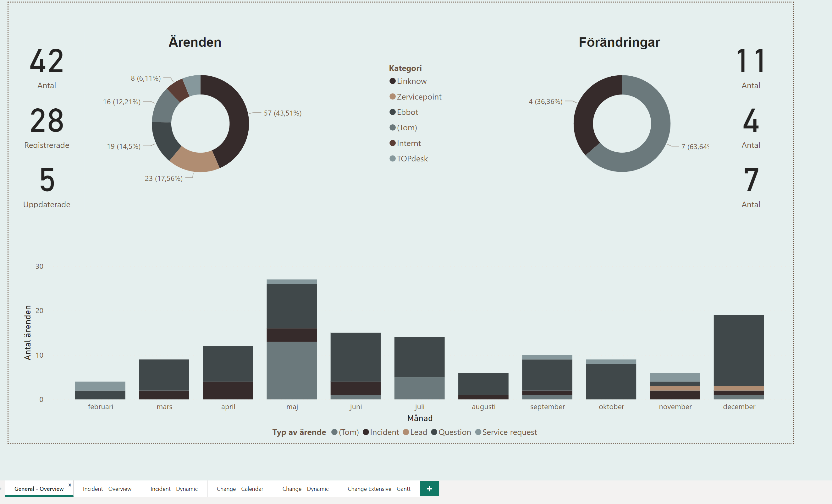Click the 42 Antal KPI card
832x504 pixels.
[x=46, y=68]
